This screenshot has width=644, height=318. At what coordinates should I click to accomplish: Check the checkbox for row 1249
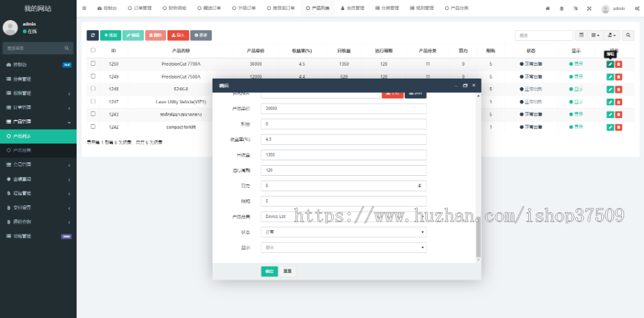tap(93, 76)
